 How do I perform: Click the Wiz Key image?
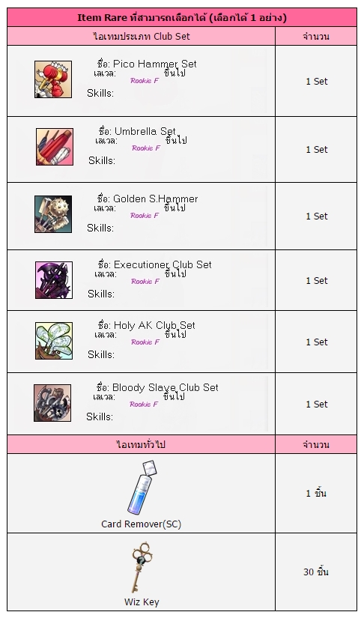[142, 567]
